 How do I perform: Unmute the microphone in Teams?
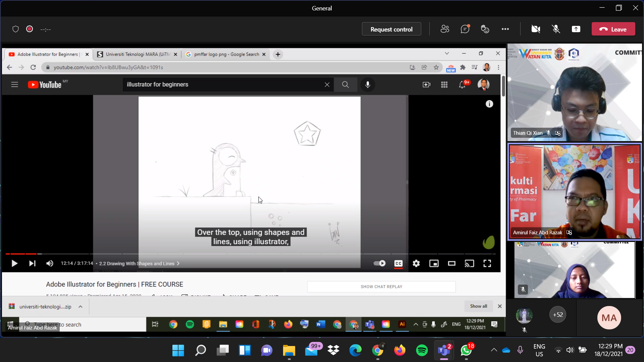[556, 29]
